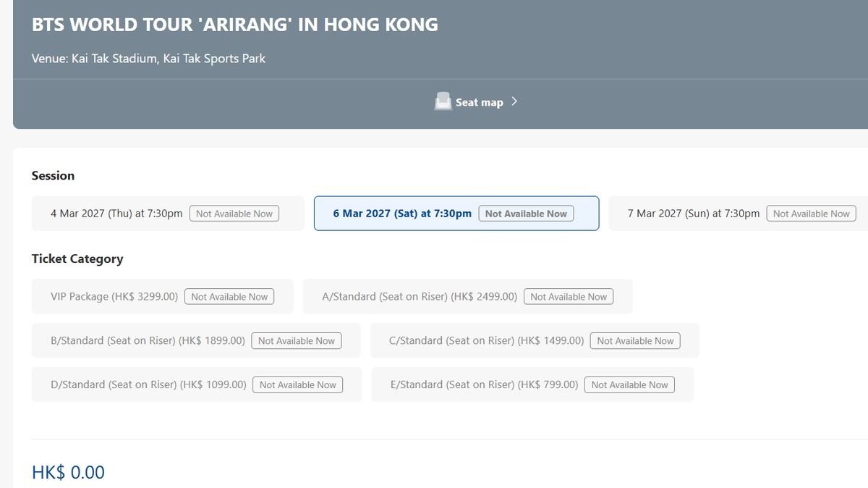
Task: Click Not Available Now badge beside VIP Package
Action: (229, 297)
